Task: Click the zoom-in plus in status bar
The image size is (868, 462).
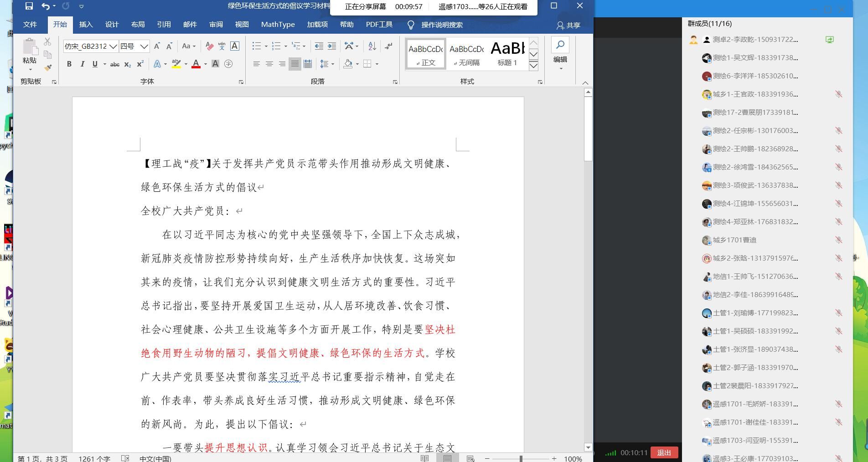Action: click(554, 458)
